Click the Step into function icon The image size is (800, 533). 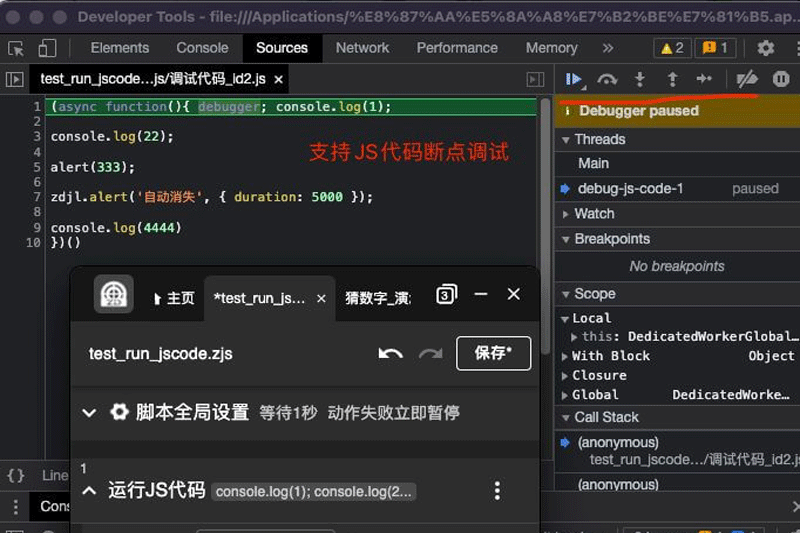click(x=640, y=79)
